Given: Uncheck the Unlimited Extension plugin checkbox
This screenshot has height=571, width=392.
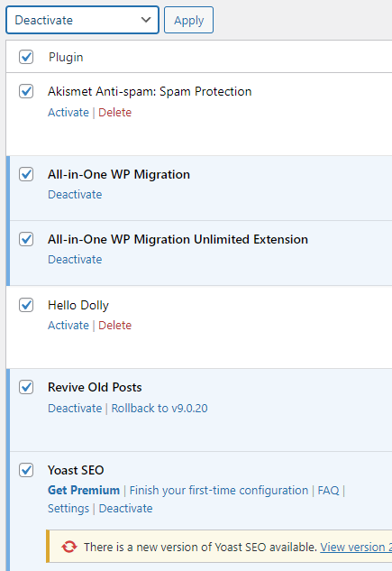Looking at the screenshot, I should pyautogui.click(x=26, y=239).
